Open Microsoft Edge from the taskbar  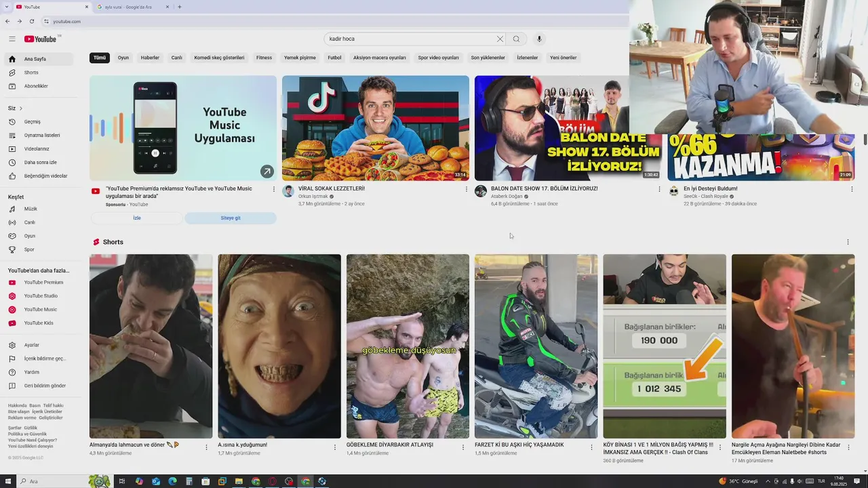(x=172, y=481)
